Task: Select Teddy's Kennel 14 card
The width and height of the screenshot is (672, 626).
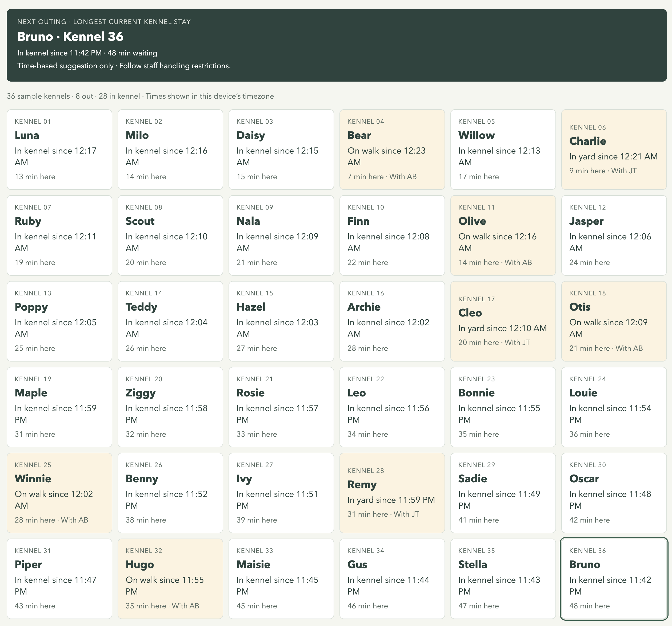Action: [170, 321]
